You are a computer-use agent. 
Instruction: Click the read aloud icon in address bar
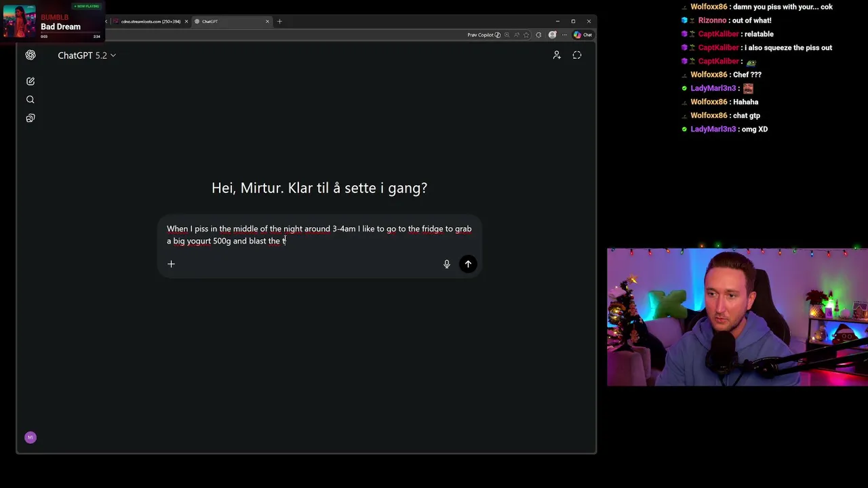coord(517,35)
